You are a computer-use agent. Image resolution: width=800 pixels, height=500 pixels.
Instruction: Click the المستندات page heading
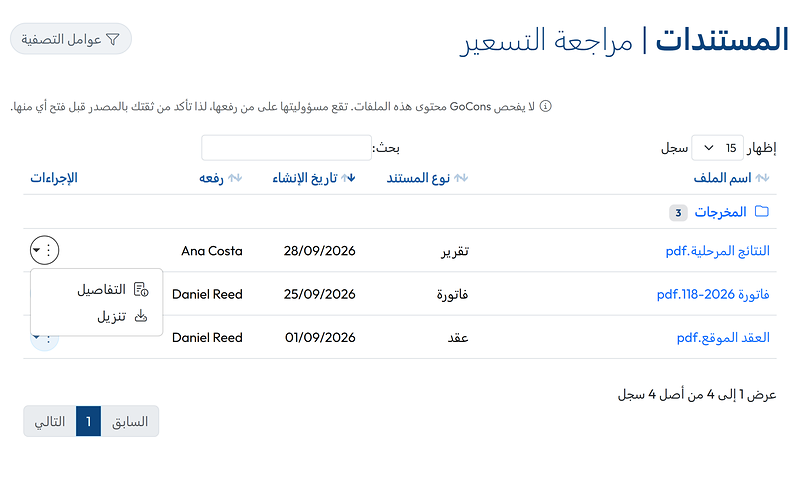(722, 40)
